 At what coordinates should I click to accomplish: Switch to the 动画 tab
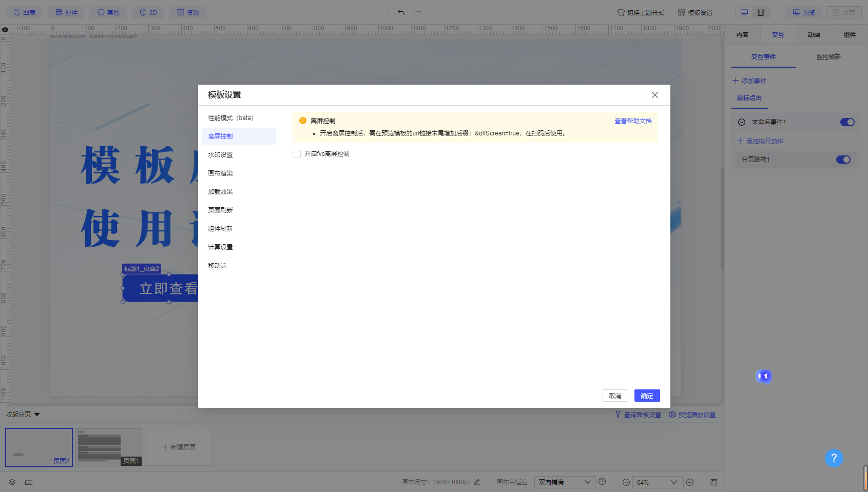(x=814, y=35)
